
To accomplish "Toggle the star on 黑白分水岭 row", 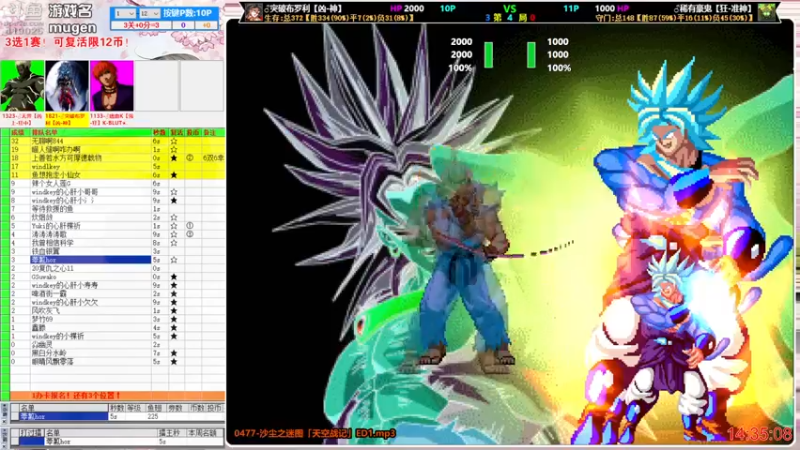I will 174,353.
